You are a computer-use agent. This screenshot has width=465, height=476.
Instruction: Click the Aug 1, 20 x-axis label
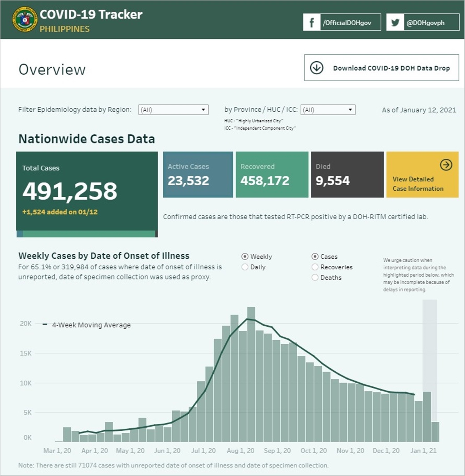click(x=240, y=451)
